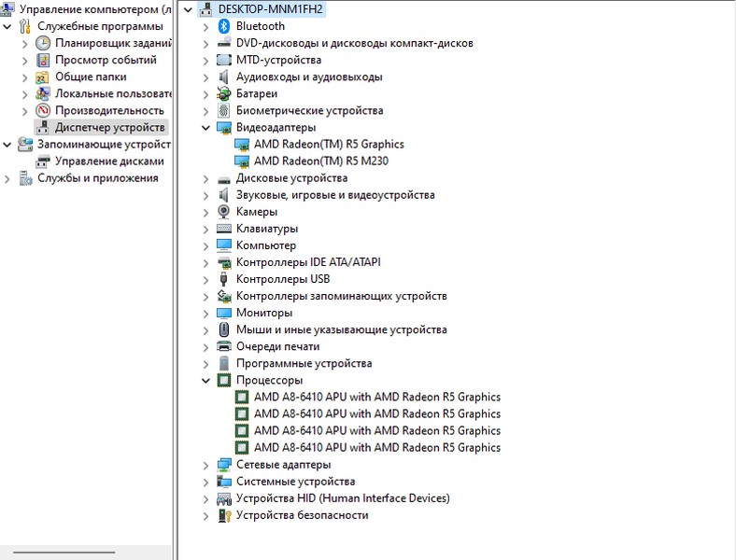Screen dimensions: 736x560
Task: Collapse the Видеоадаптеры category
Action: [x=206, y=127]
